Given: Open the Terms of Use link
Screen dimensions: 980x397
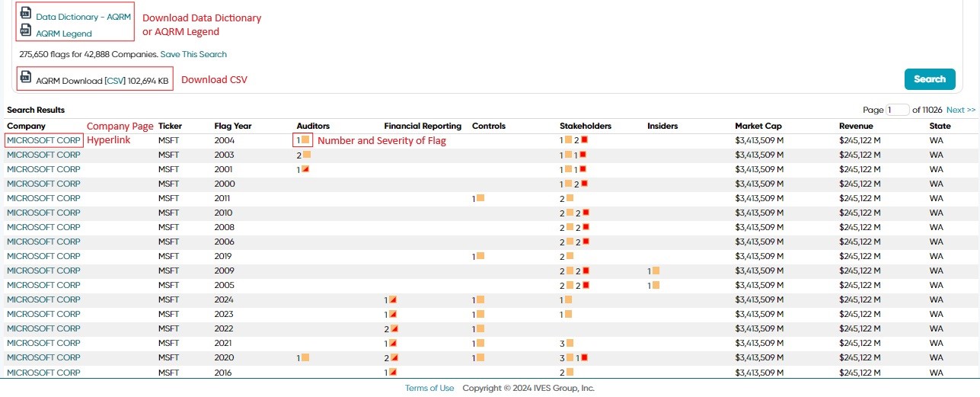Looking at the screenshot, I should pos(429,388).
